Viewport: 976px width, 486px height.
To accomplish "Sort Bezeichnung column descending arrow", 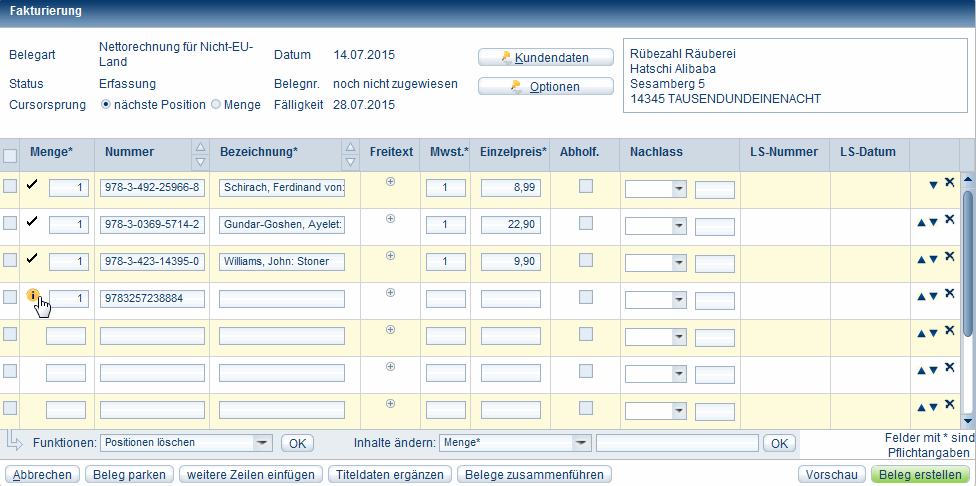I will coord(349,161).
